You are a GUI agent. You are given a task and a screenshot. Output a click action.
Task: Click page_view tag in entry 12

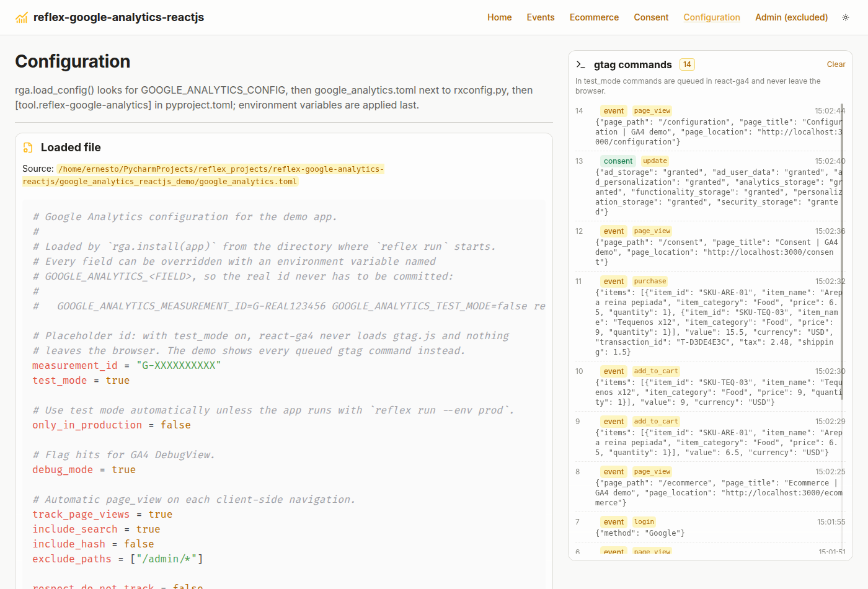click(x=652, y=231)
